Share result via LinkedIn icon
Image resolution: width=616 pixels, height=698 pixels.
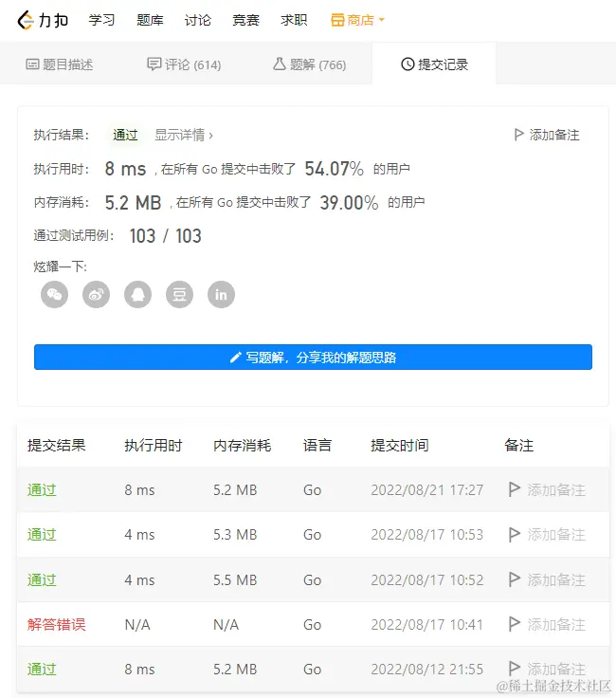pos(221,295)
